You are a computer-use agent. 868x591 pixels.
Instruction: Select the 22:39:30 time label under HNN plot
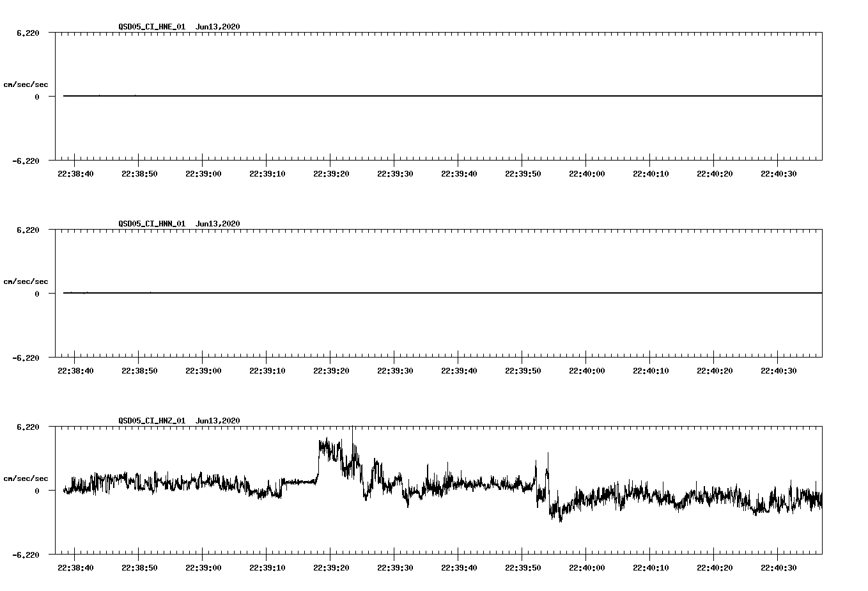tap(395, 371)
